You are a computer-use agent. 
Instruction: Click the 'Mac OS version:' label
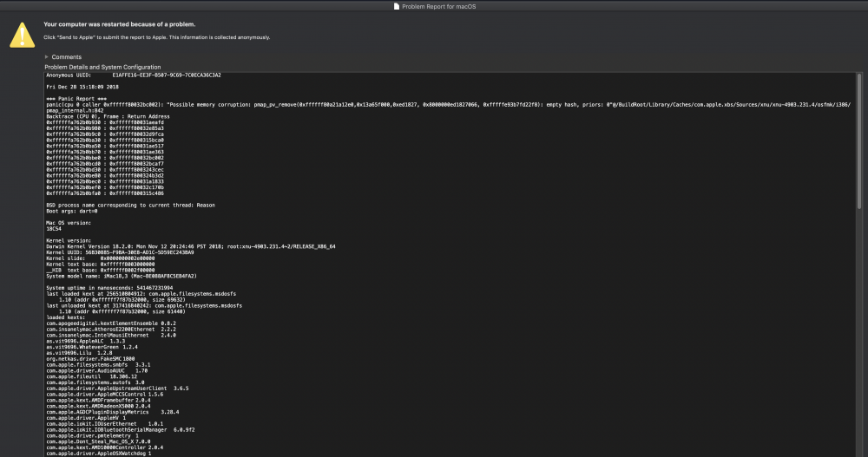pyautogui.click(x=69, y=223)
